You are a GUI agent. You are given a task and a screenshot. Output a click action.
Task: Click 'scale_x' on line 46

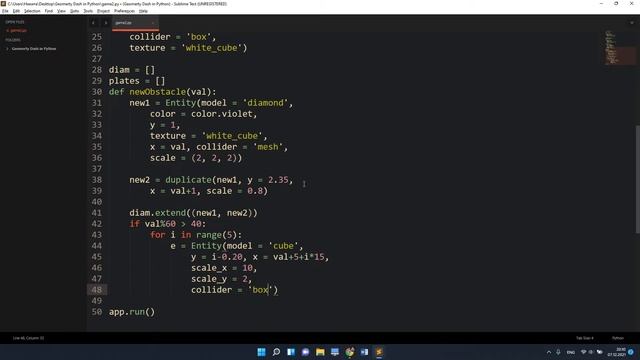[209, 268]
